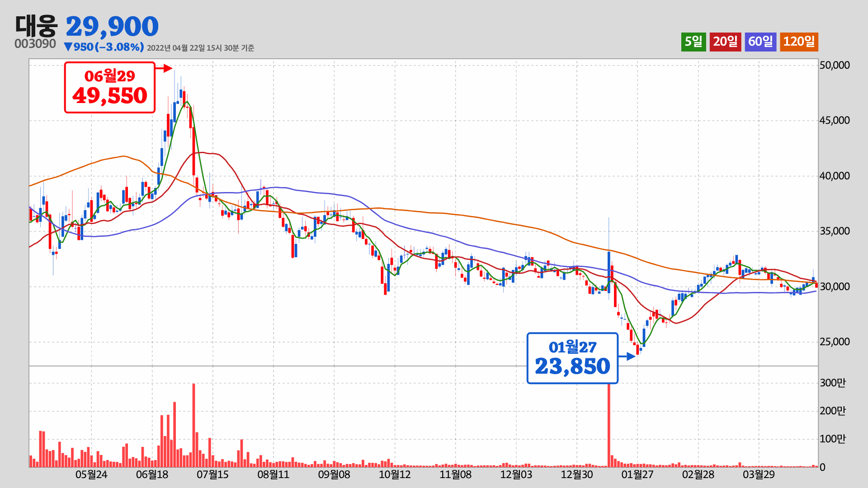Click the 120일 moving average legend
The height and width of the screenshot is (488, 868).
click(x=799, y=42)
